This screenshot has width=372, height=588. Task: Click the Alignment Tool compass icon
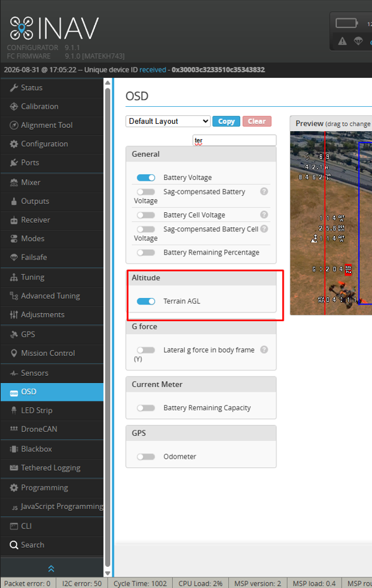click(x=14, y=125)
